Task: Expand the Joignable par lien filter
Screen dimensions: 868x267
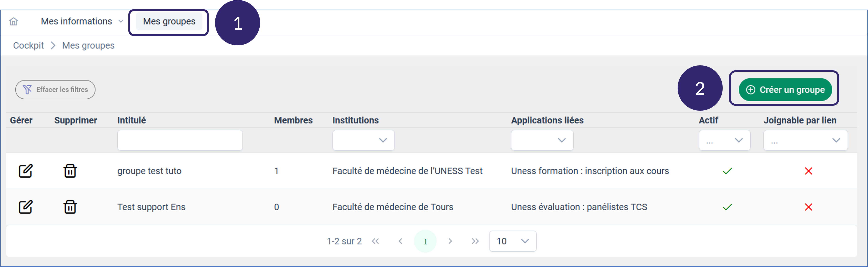Action: click(805, 140)
